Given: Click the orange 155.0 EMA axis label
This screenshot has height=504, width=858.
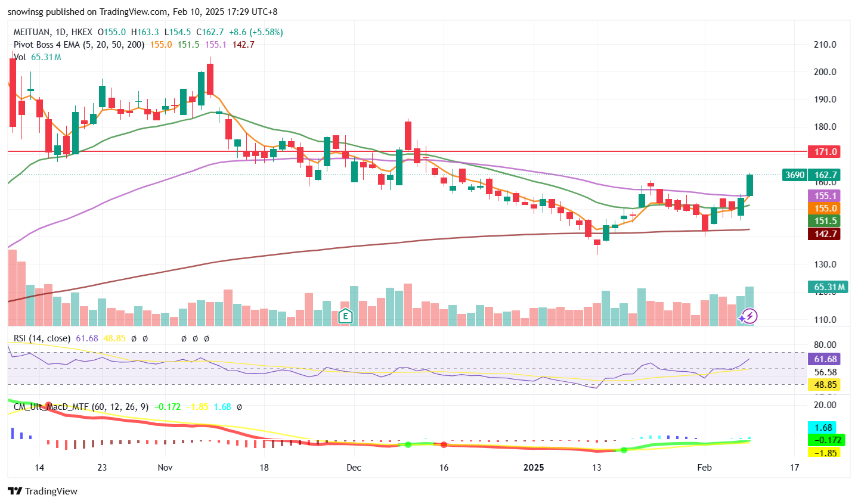Looking at the screenshot, I should pyautogui.click(x=824, y=209).
